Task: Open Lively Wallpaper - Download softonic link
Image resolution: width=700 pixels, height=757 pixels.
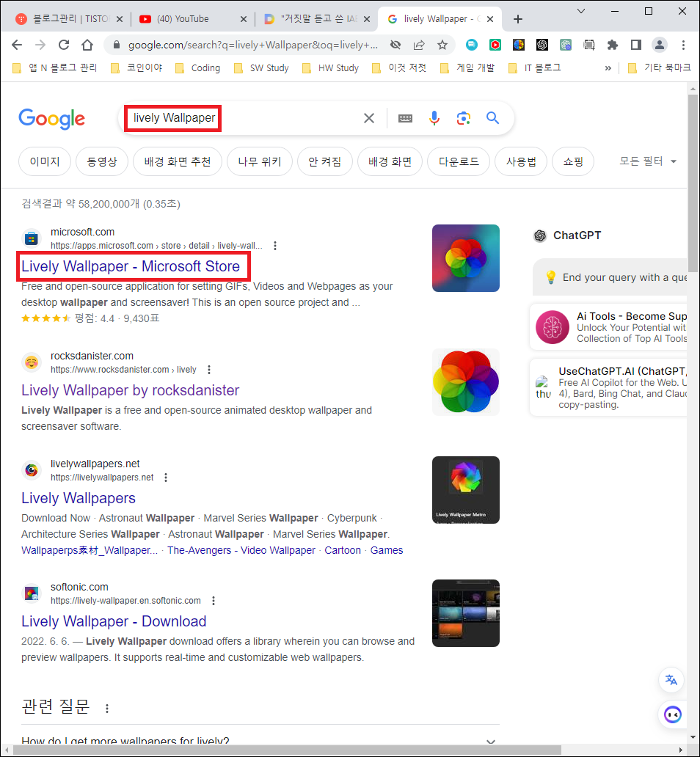Action: 114,621
